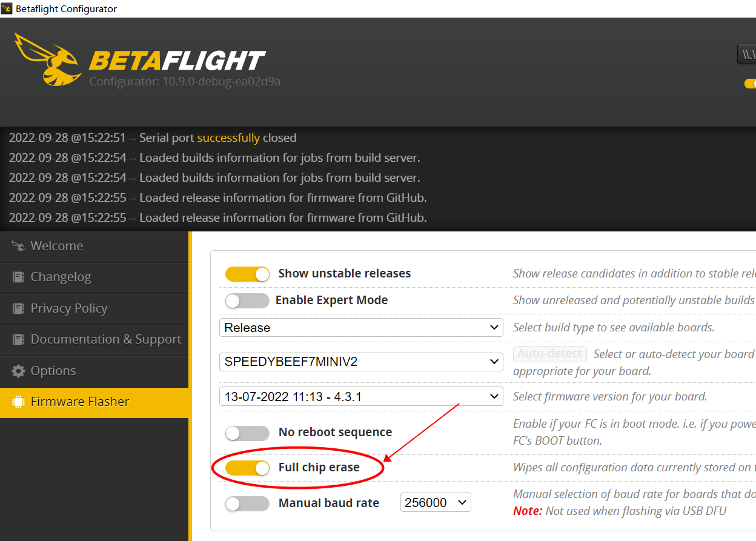Turn on No reboot sequence switch
756x541 pixels.
click(x=247, y=433)
